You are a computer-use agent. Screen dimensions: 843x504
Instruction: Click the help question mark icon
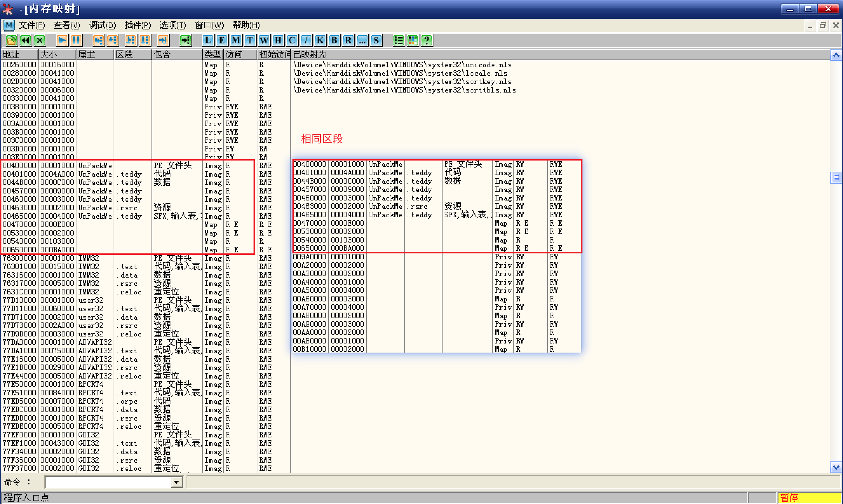pyautogui.click(x=427, y=40)
